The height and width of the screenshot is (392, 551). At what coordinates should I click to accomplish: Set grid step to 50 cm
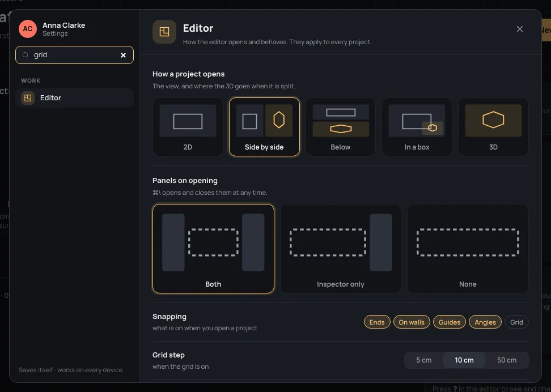tap(507, 360)
